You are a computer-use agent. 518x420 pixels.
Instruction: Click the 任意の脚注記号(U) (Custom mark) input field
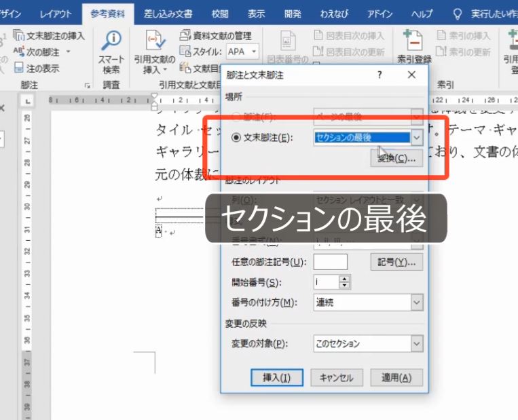331,262
